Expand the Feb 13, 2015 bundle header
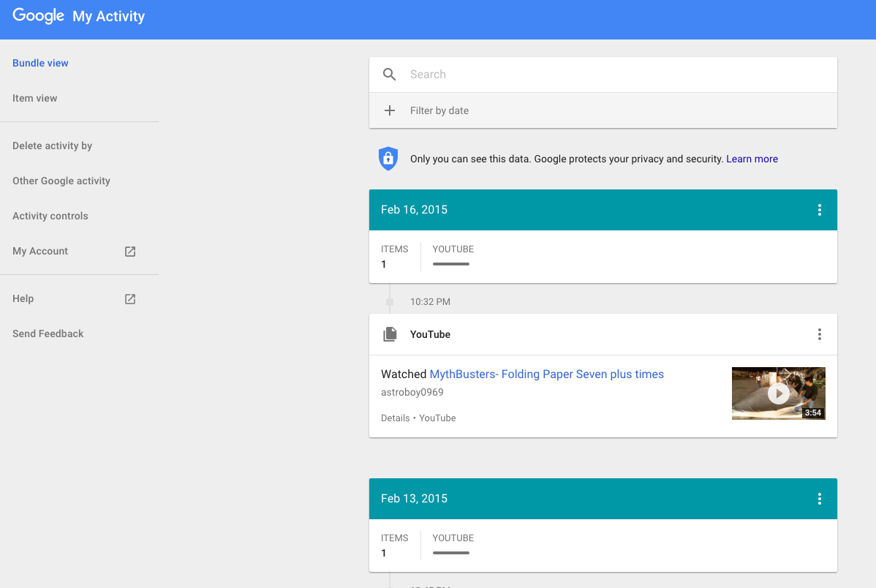The width and height of the screenshot is (876, 588). pos(585,499)
